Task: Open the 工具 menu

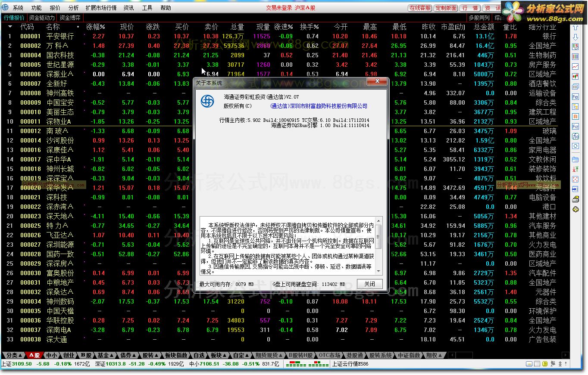Action: [x=147, y=8]
